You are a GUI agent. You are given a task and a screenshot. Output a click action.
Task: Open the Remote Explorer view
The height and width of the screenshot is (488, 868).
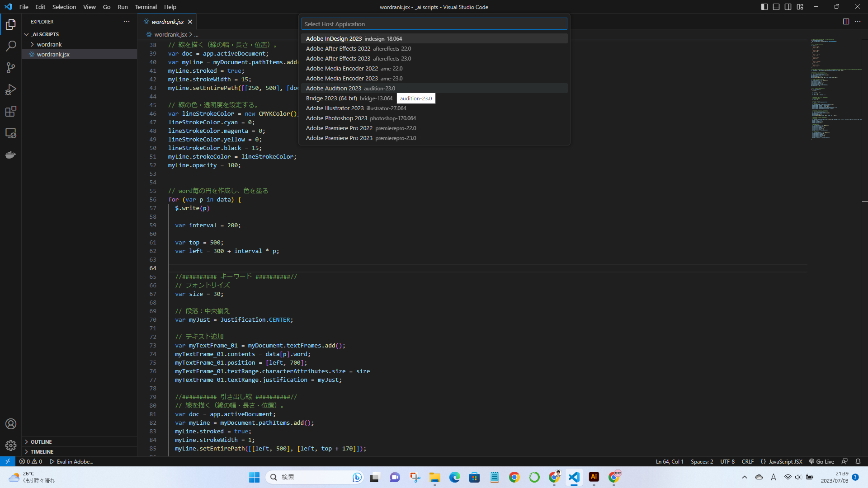tap(11, 133)
